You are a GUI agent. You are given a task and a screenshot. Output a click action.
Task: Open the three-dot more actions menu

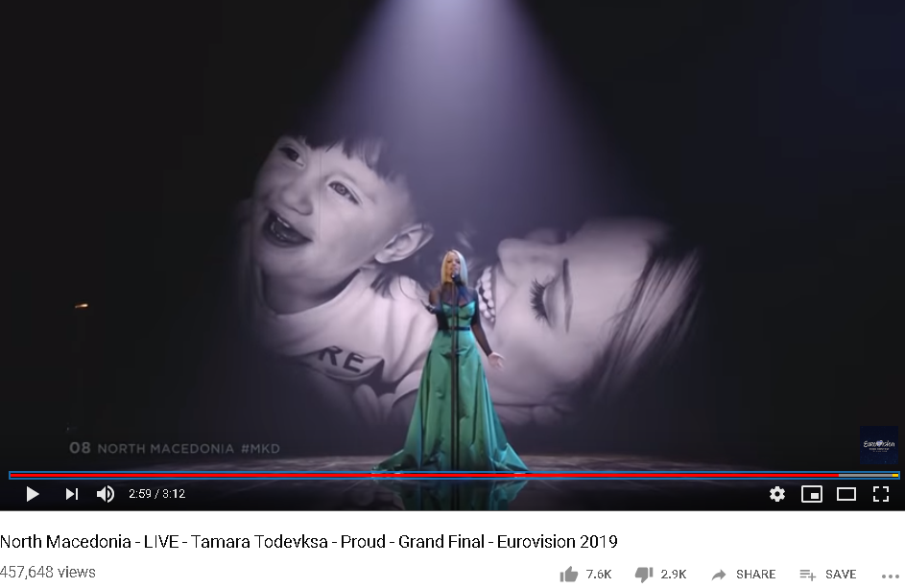(891, 576)
